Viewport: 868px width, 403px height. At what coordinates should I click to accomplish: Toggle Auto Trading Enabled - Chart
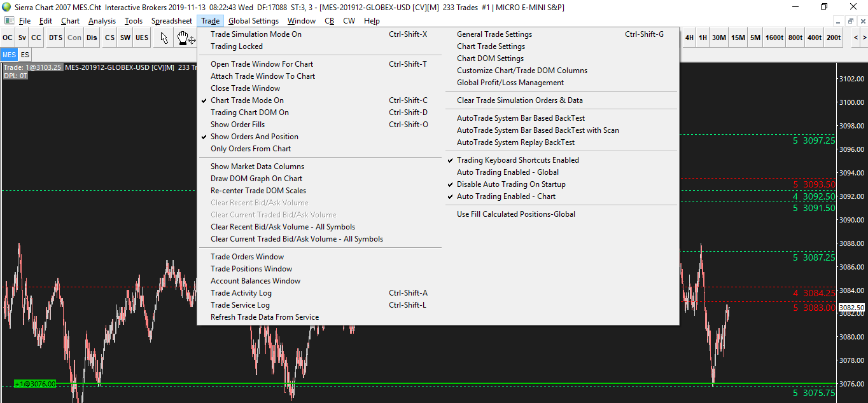(562, 196)
